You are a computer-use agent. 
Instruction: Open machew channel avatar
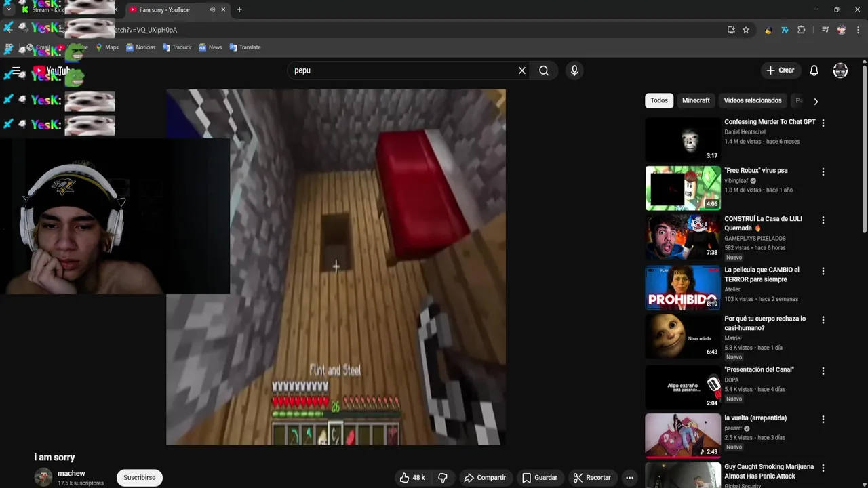coord(43,477)
